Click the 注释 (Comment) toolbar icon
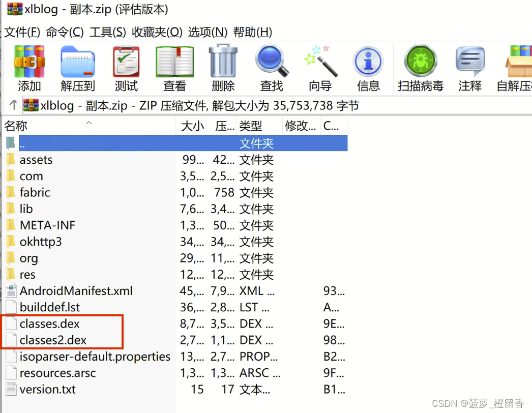The image size is (532, 413). click(x=470, y=62)
